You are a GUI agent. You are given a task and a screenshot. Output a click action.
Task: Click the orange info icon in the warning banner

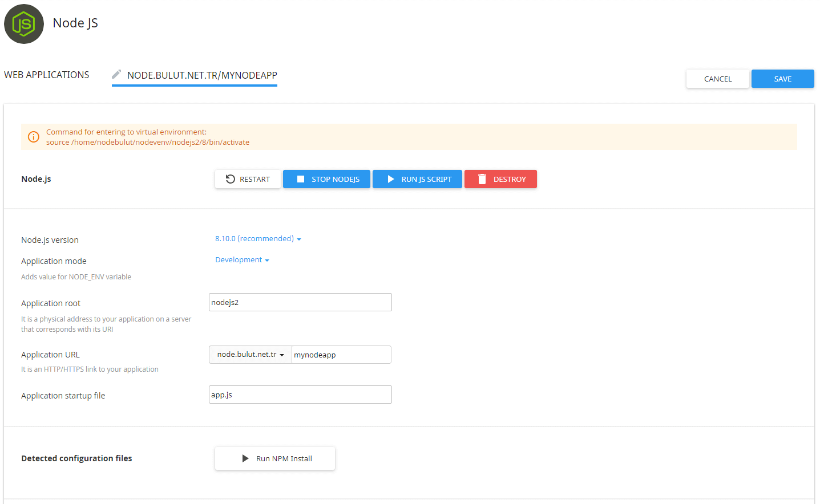pyautogui.click(x=34, y=137)
